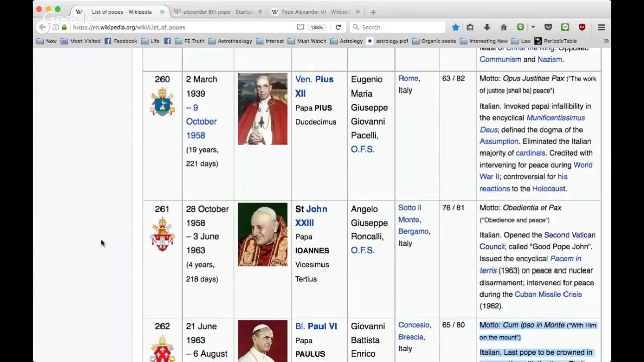Open the Interest bookmarks folder
644x362 pixels.
point(270,41)
